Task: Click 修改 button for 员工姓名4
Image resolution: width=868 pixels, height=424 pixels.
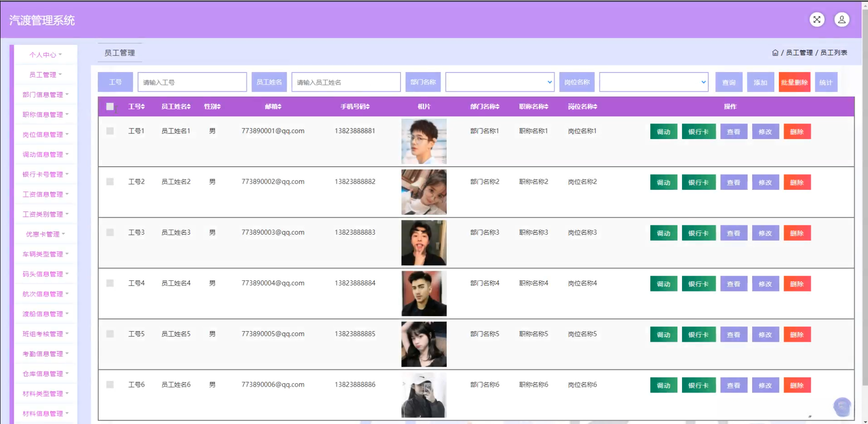Action: [765, 284]
